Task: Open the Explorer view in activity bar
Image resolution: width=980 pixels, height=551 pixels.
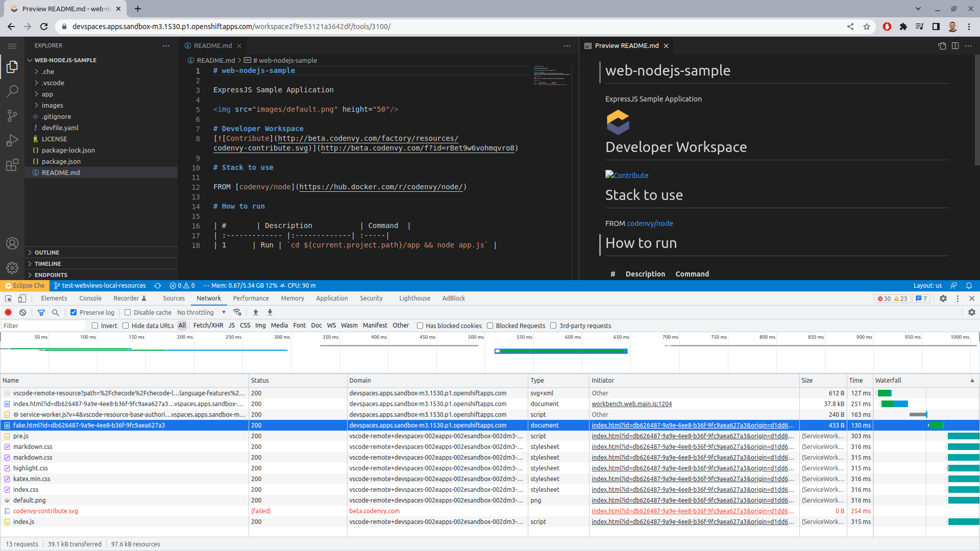Action: [12, 67]
